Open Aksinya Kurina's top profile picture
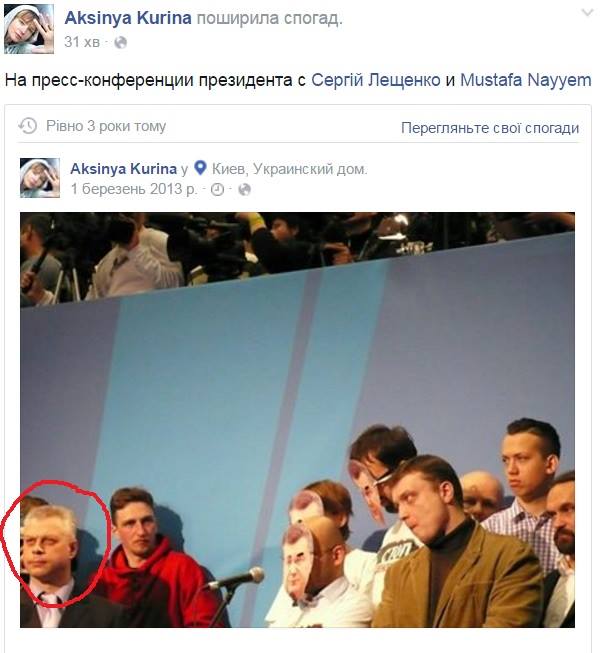Viewport: 601px width, 653px height. pos(29,29)
